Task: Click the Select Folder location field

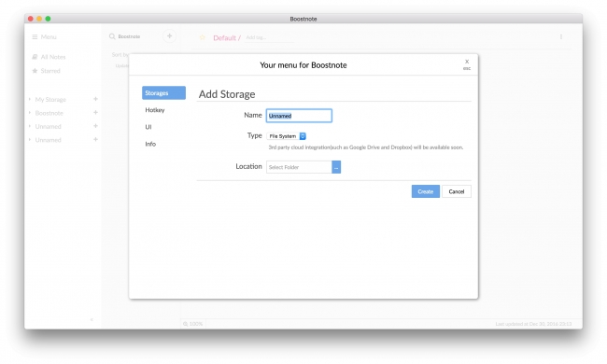Action: pyautogui.click(x=299, y=167)
